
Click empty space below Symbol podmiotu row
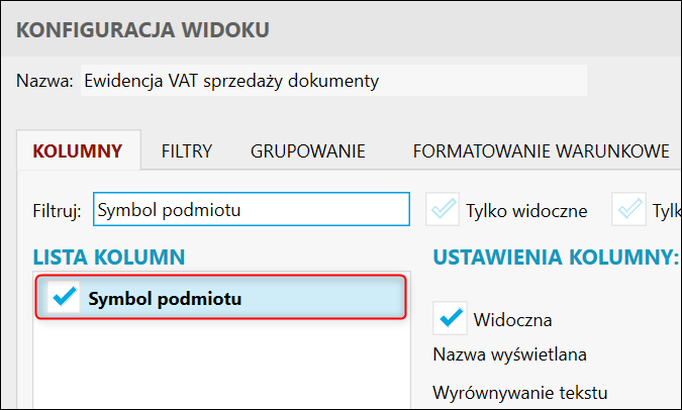pyautogui.click(x=220, y=365)
